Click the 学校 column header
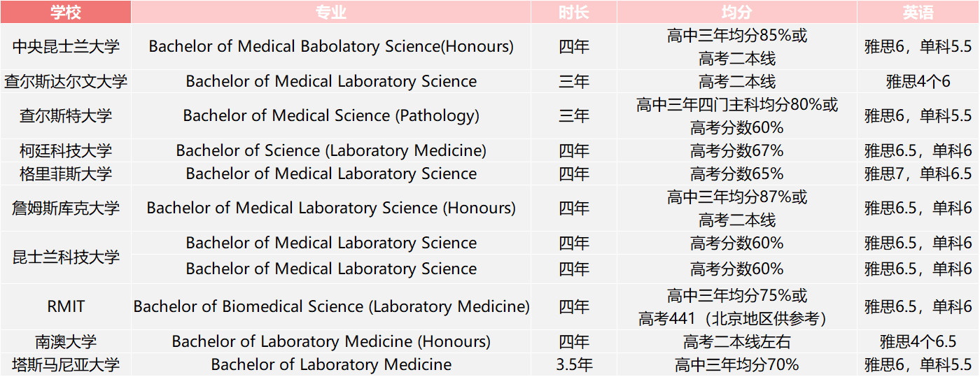This screenshot has height=377, width=980. (x=66, y=12)
